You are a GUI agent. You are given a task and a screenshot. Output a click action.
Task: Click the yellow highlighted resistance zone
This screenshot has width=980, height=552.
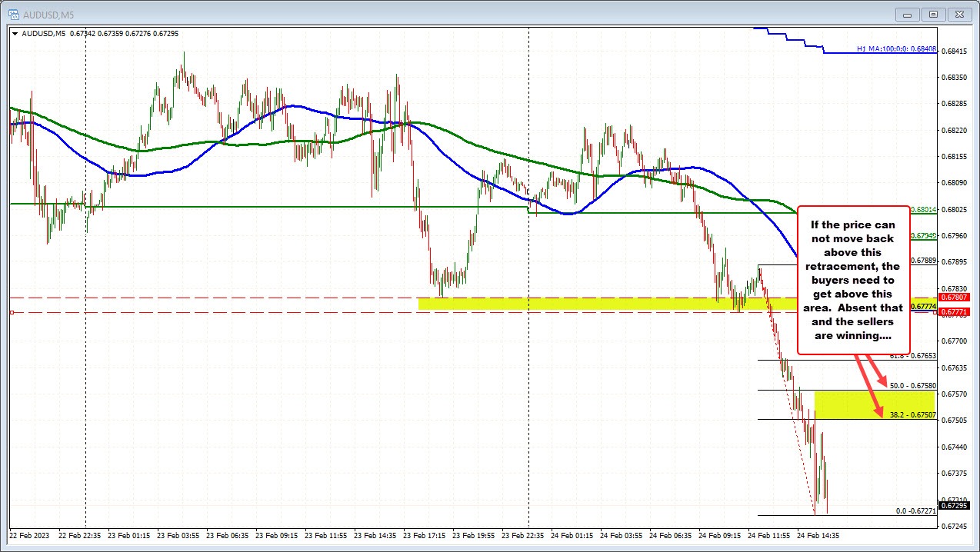(577, 302)
